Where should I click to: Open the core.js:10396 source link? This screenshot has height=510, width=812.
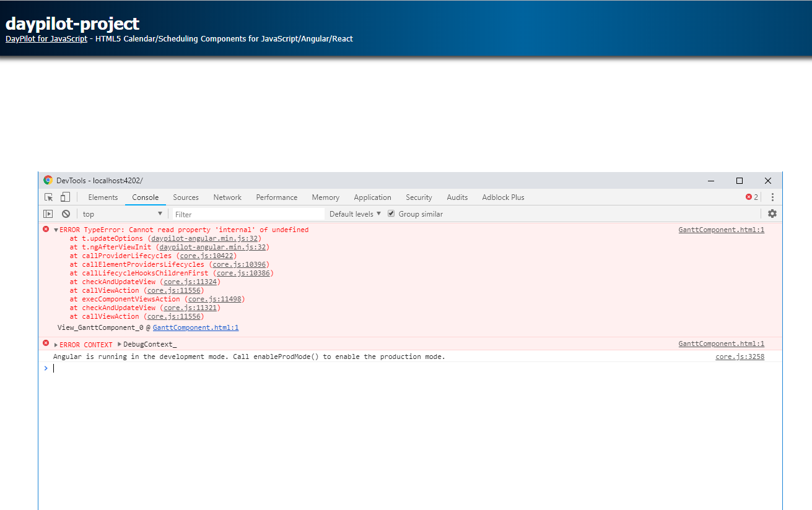tap(239, 264)
